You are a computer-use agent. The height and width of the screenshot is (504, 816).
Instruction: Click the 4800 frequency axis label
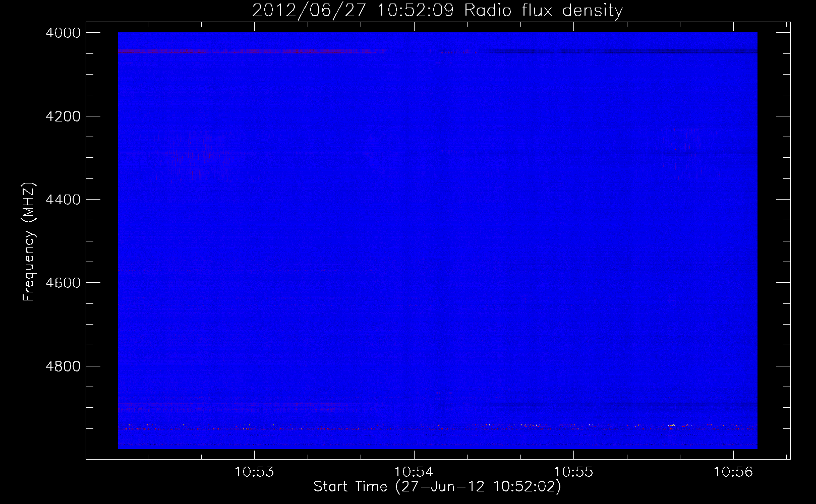coord(63,366)
